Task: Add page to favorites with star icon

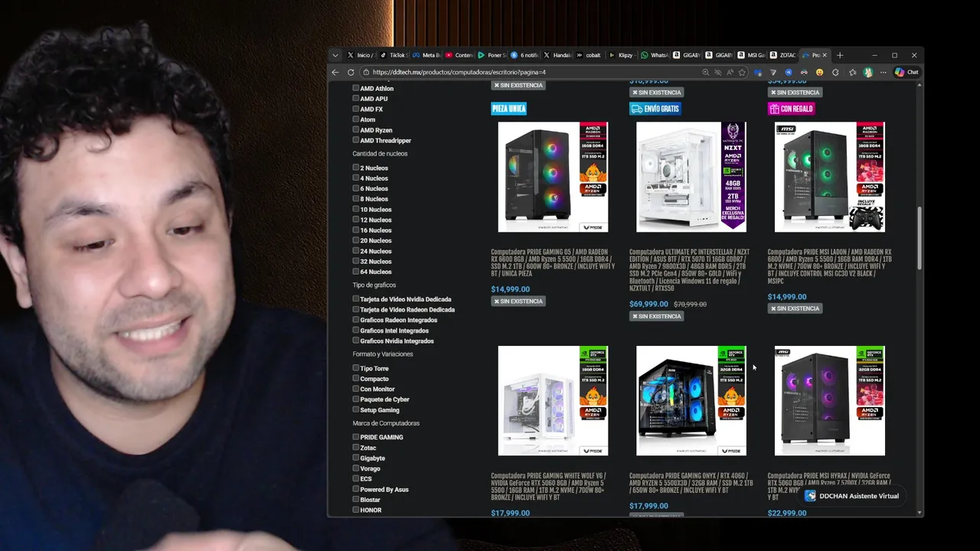Action: (x=742, y=72)
